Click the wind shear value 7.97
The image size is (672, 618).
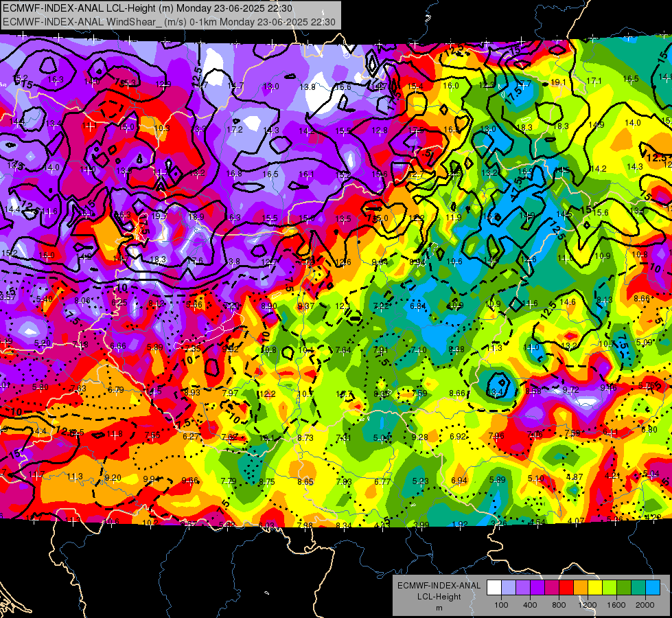(x=230, y=393)
